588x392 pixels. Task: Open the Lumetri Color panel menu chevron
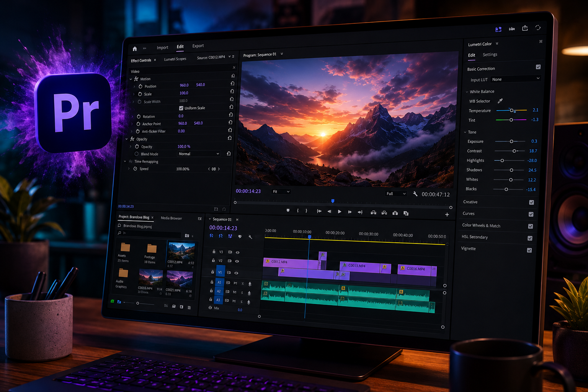[497, 44]
